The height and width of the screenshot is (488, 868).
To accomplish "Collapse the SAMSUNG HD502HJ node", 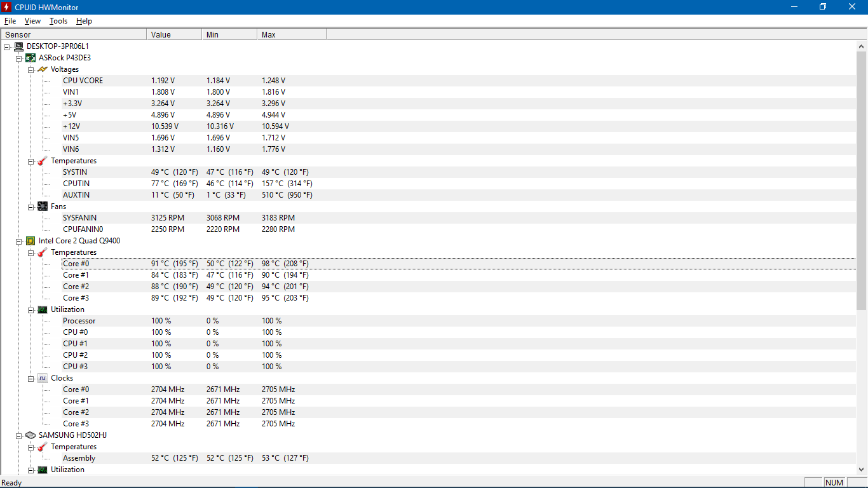I will (19, 435).
